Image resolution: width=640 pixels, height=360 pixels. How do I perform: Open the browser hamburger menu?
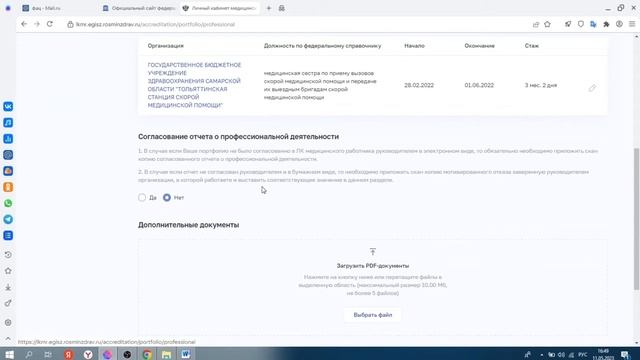coord(632,24)
